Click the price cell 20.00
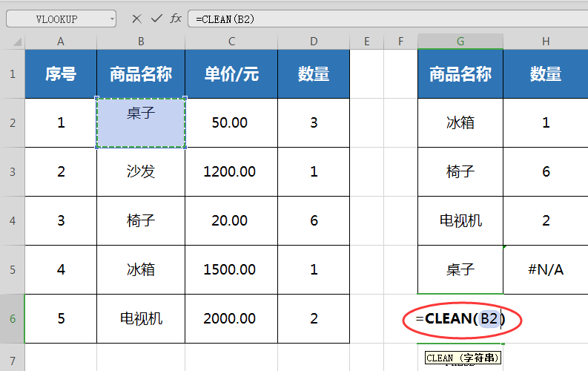This screenshot has width=588, height=371. tap(231, 221)
